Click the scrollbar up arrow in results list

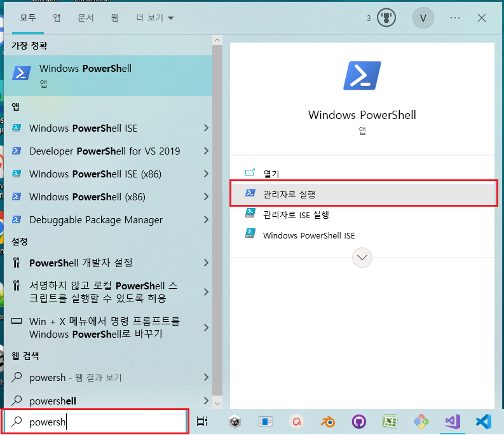217,40
